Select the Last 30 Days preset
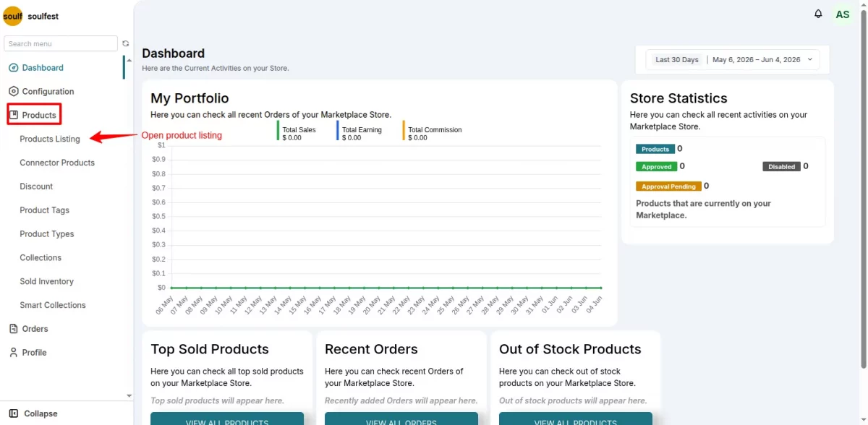868x425 pixels. click(x=677, y=59)
